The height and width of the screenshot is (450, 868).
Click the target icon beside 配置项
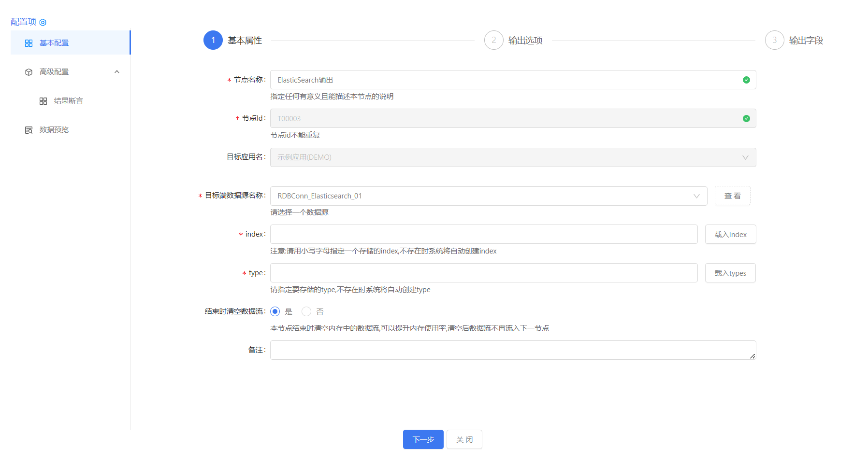(x=43, y=22)
